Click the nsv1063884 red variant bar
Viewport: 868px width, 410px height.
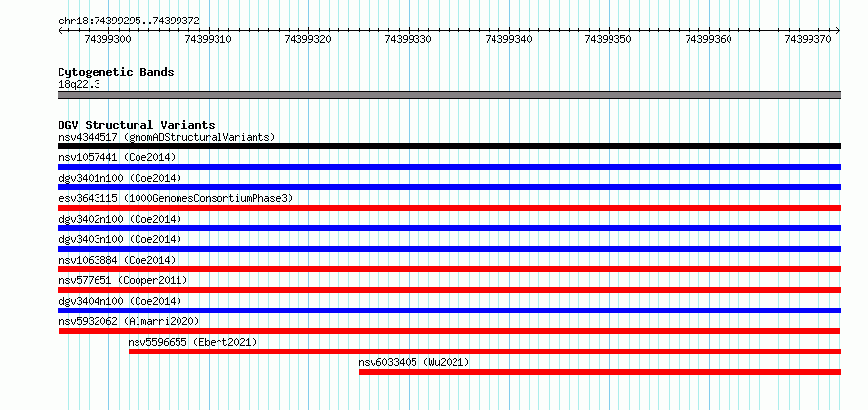point(449,269)
